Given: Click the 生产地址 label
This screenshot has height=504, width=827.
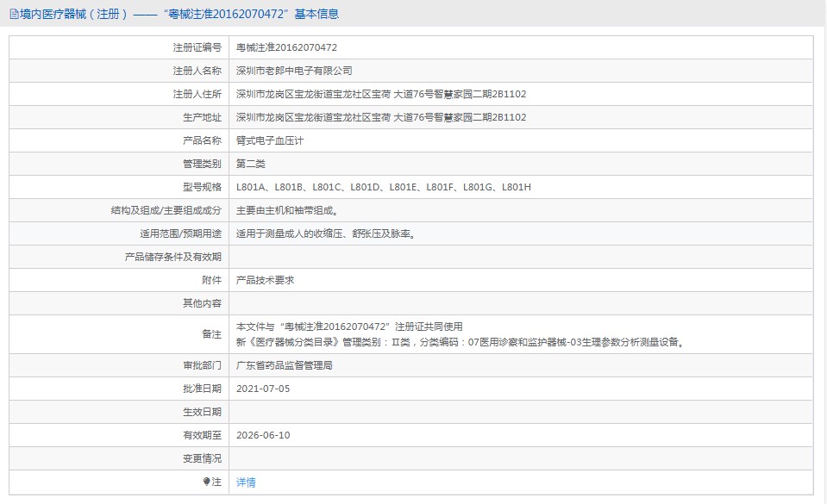Looking at the screenshot, I should click(202, 117).
